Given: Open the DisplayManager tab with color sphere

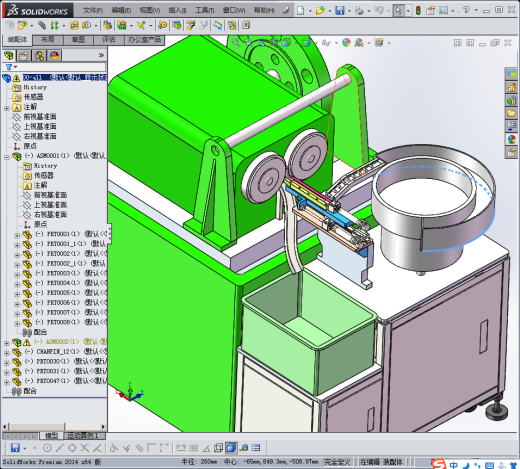Looking at the screenshot, I should click(54, 55).
